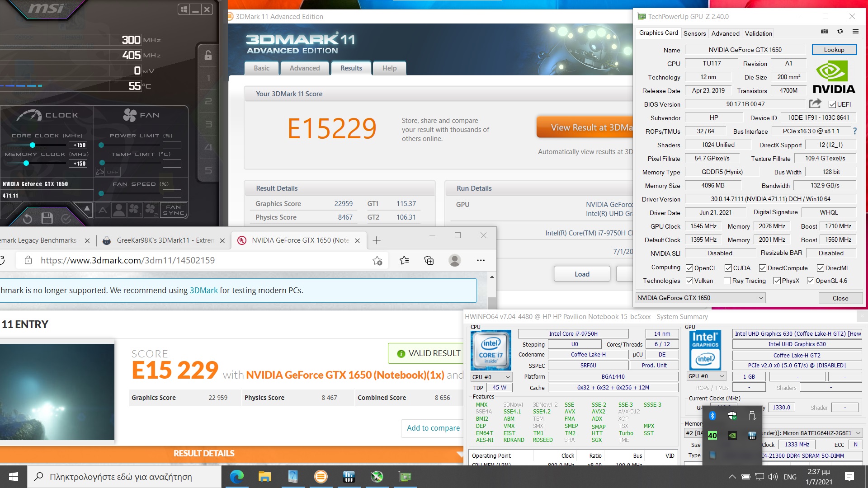Screen dimensions: 868x488
Task: Adjust the Fan Speed slider handle
Action: coord(101,193)
